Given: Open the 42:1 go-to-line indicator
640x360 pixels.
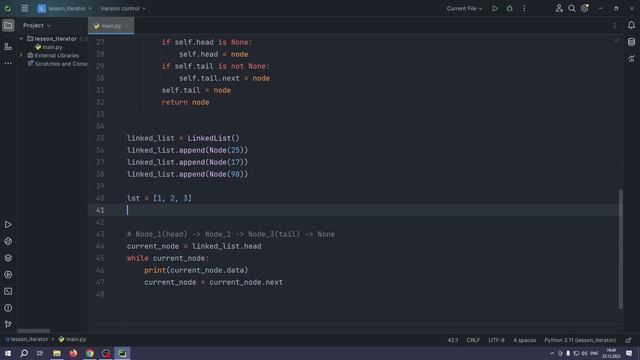Looking at the screenshot, I should 453,340.
